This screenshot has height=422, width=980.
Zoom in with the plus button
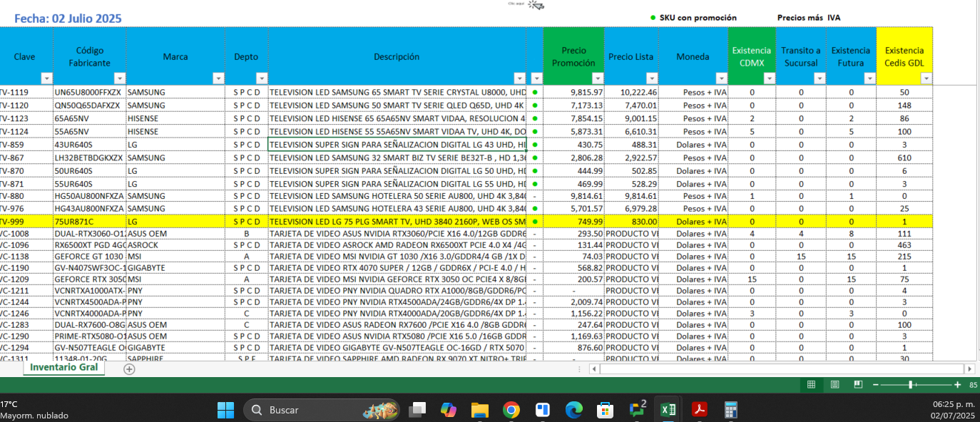[x=957, y=384]
